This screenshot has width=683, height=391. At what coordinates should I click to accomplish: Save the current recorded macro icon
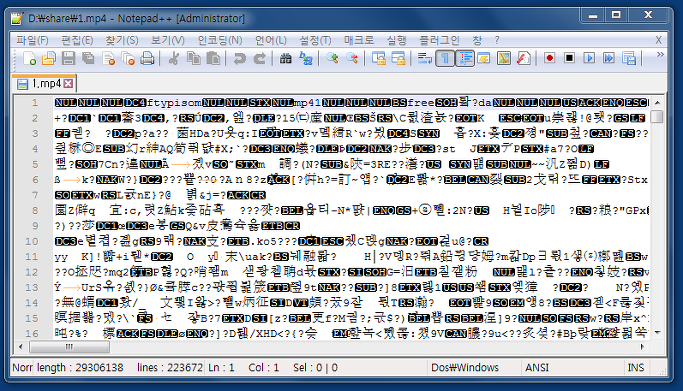pyautogui.click(x=629, y=58)
